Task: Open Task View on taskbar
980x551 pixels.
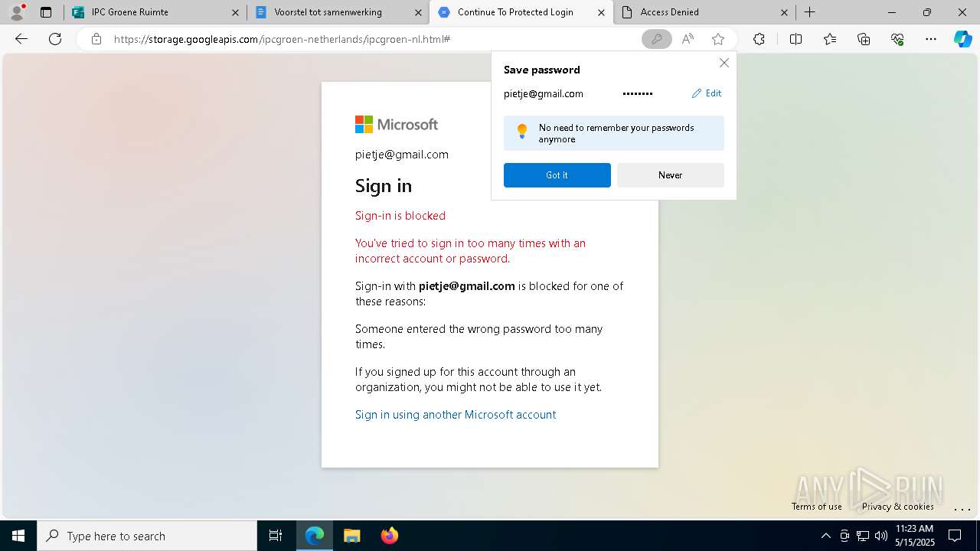Action: (x=276, y=536)
